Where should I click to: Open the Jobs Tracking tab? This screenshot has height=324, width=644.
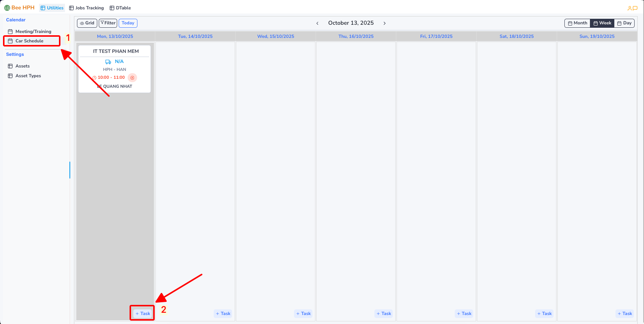click(x=86, y=8)
